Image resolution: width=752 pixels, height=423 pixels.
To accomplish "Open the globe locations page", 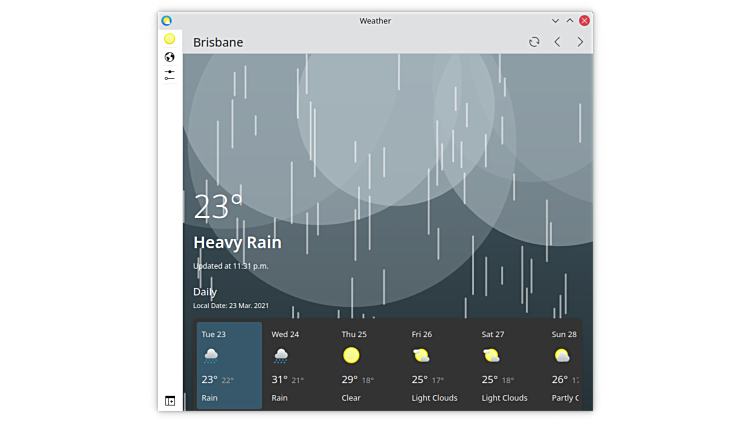I will tap(170, 57).
